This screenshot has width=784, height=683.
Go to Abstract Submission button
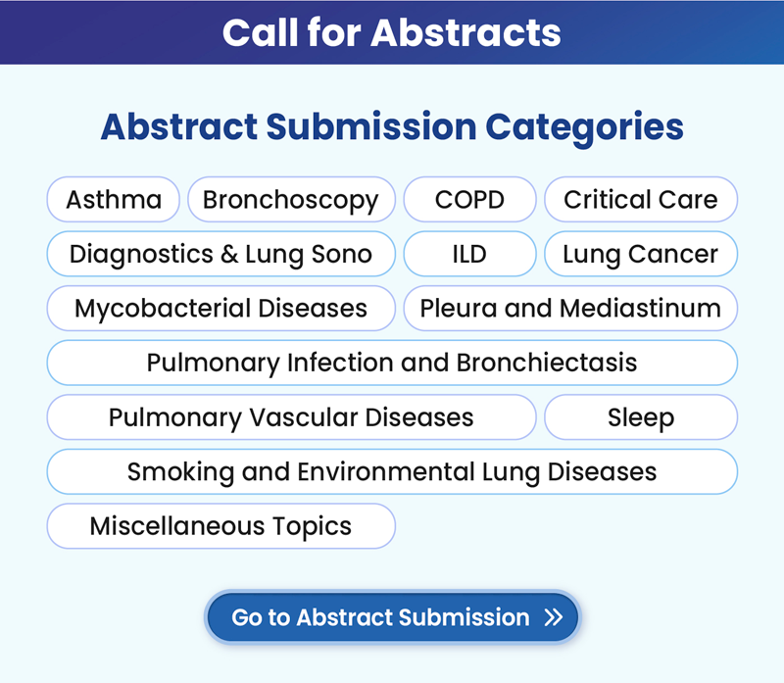click(393, 617)
